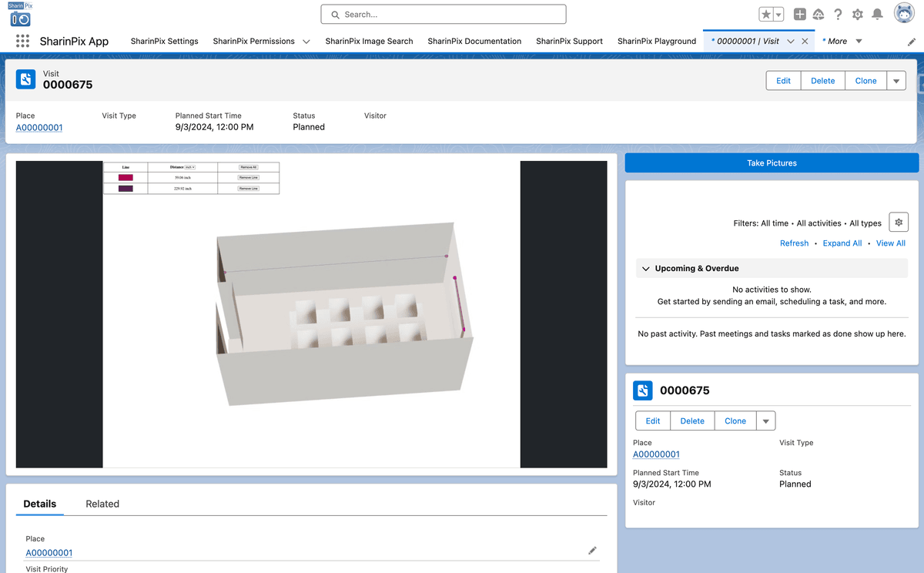The width and height of the screenshot is (924, 573).
Task: Click the Help question mark icon
Action: pos(838,15)
